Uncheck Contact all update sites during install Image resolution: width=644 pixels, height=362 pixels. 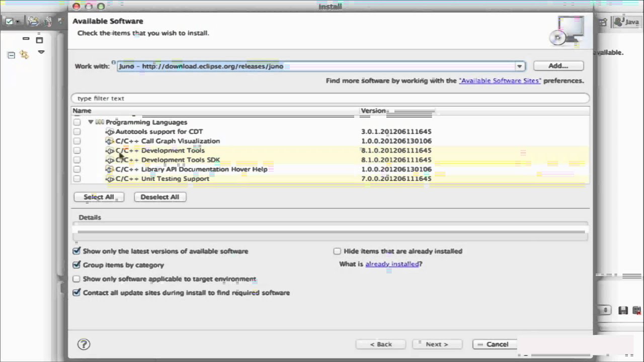pos(76,293)
